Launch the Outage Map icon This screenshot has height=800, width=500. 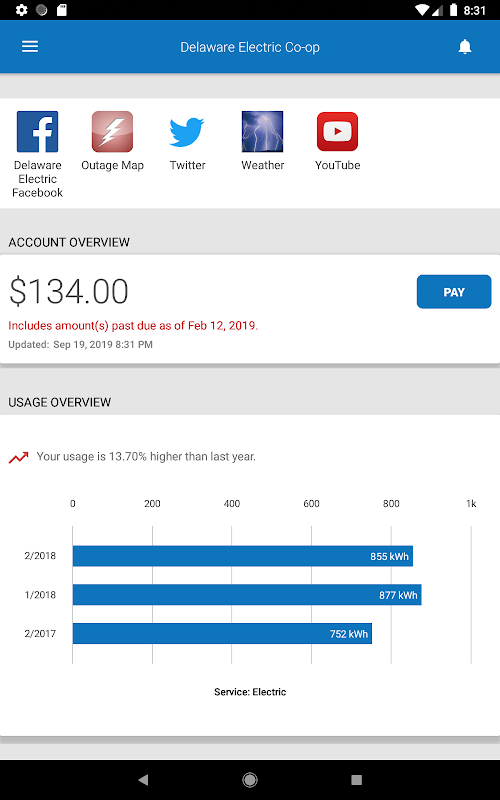[112, 132]
